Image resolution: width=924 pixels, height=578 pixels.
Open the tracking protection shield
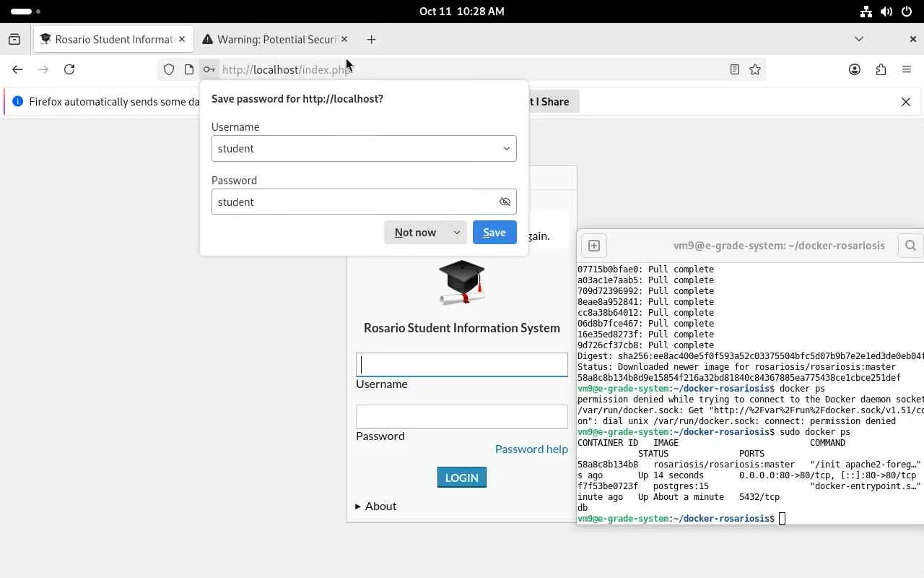169,69
